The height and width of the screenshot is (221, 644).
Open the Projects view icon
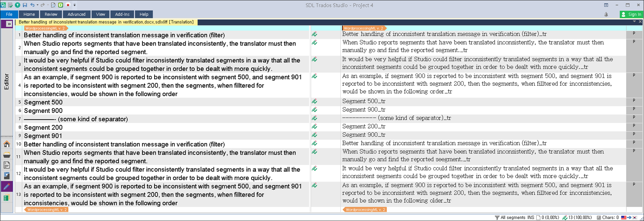pyautogui.click(x=7, y=155)
